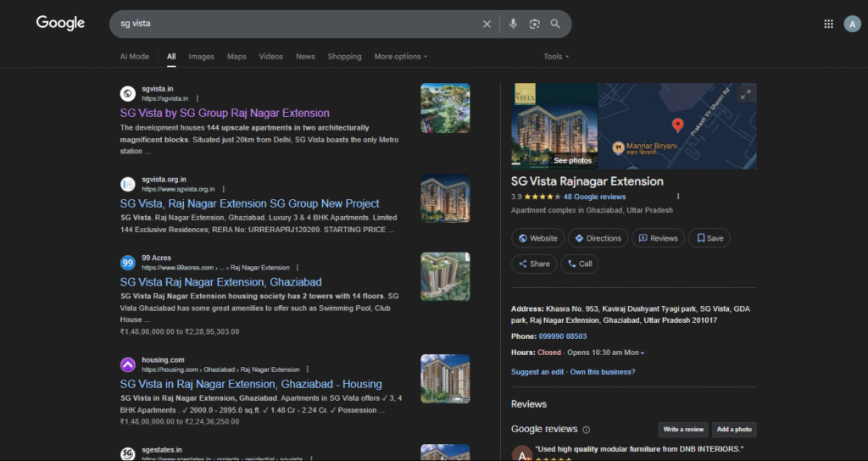Click the voice search microphone icon
Viewport: 868px width, 461px height.
point(513,24)
